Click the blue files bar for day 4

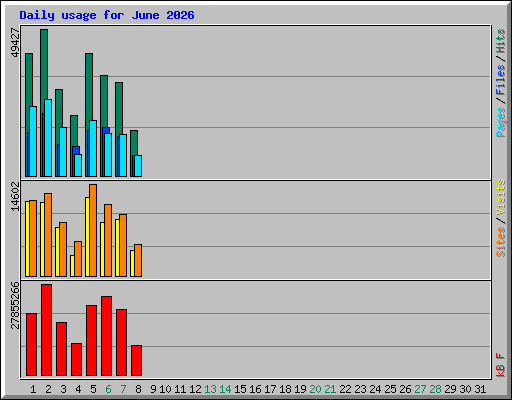click(x=76, y=150)
